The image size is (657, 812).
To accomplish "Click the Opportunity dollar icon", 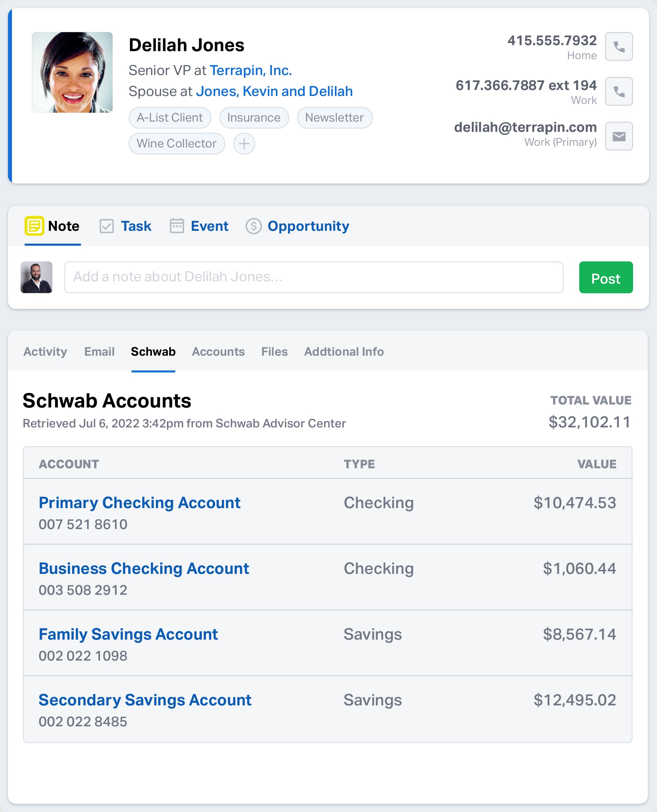I will pyautogui.click(x=254, y=226).
